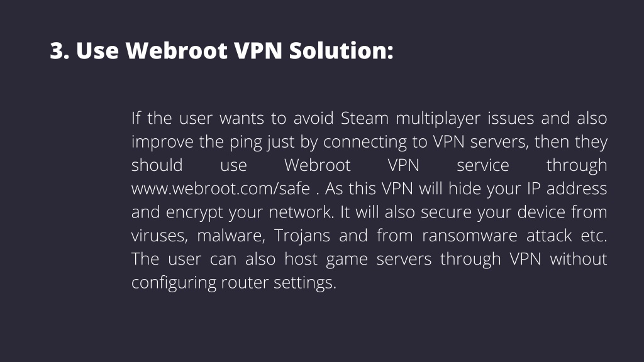The image size is (644, 362).
Task: Click the word "attack"
Action: 549,236
